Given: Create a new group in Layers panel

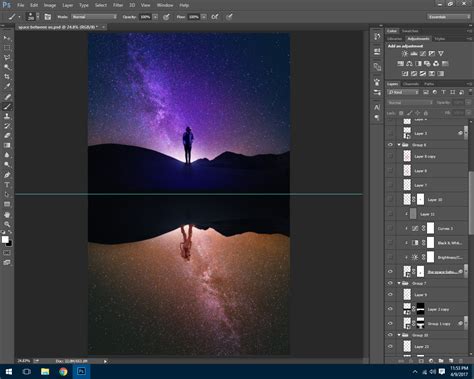Looking at the screenshot, I should click(x=441, y=361).
